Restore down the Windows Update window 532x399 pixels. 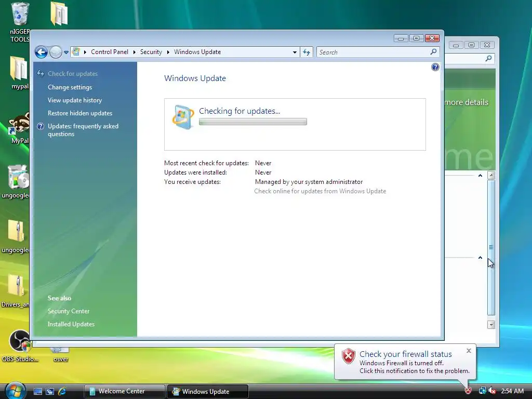click(x=416, y=38)
